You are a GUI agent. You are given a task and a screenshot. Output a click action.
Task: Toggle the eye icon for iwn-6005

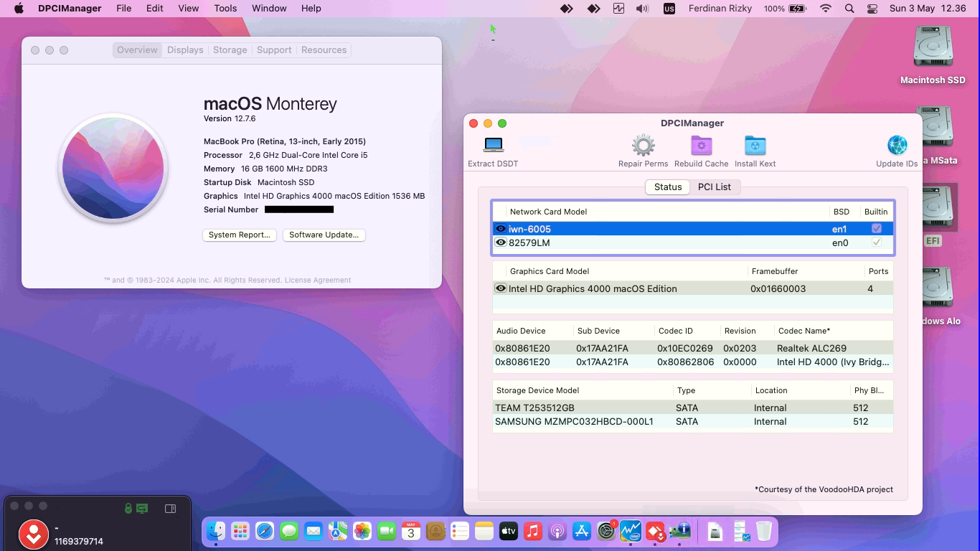pyautogui.click(x=501, y=229)
